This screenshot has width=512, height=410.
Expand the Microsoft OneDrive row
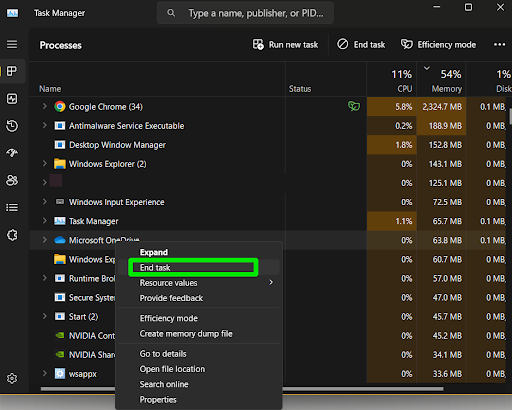point(44,240)
